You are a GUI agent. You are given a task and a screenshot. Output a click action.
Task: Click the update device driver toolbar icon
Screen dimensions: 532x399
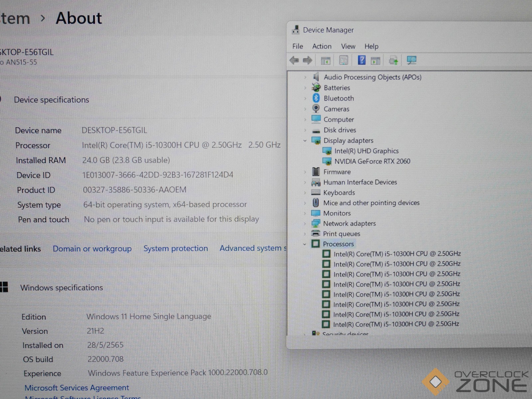(393, 60)
